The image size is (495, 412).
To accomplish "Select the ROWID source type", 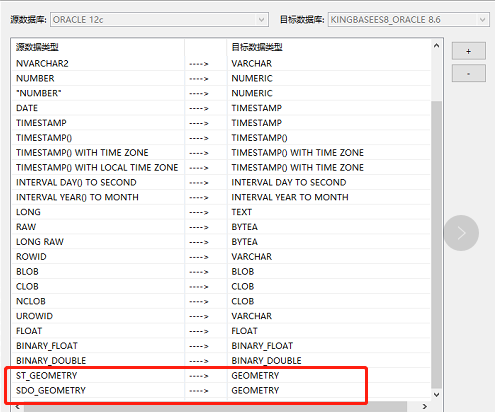I will pos(31,257).
